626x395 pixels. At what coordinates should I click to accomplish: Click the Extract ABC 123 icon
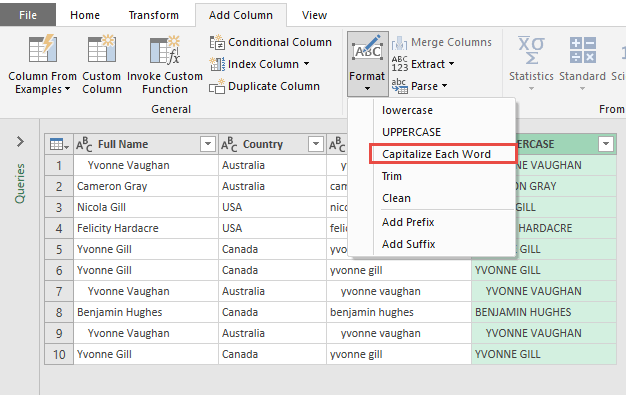coord(400,64)
